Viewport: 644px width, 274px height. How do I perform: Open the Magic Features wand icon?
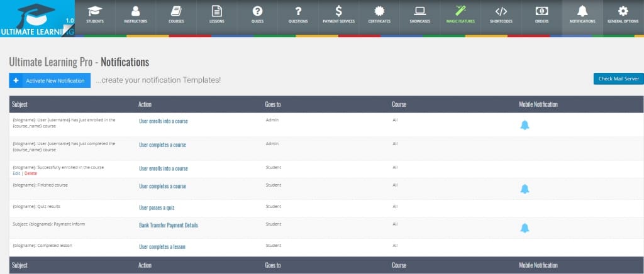pyautogui.click(x=460, y=11)
